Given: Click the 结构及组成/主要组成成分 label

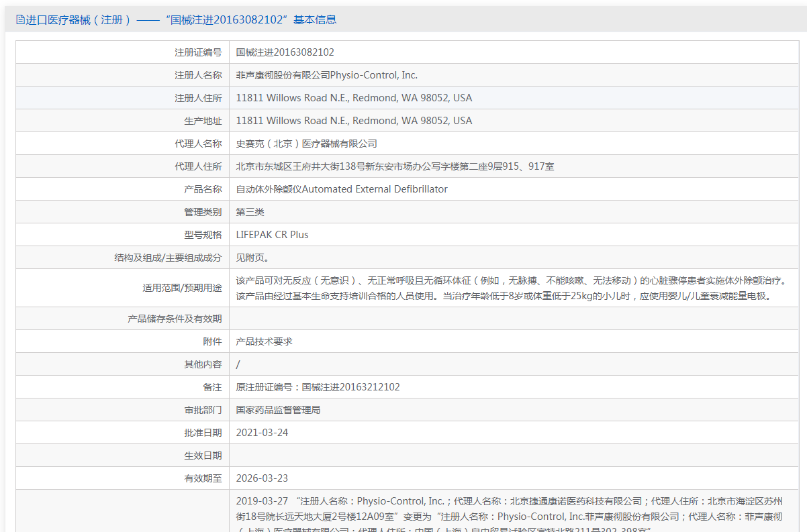Looking at the screenshot, I should [169, 258].
